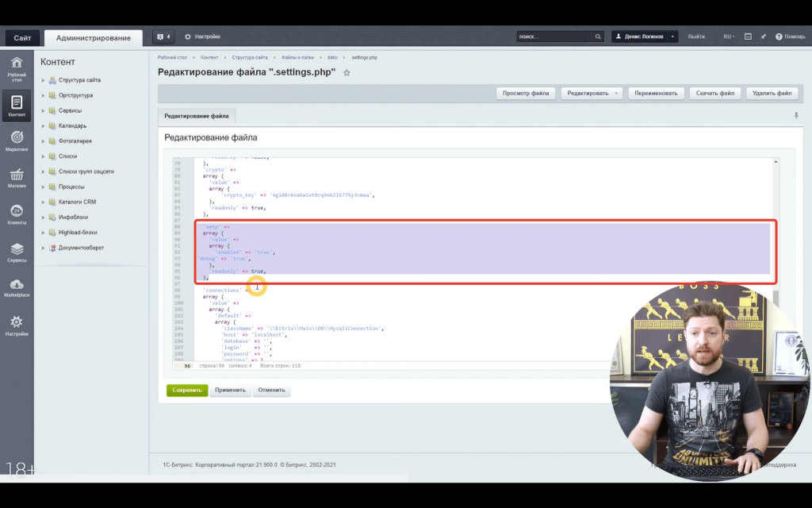
Task: Open the Редактировать dropdown arrow
Action: click(x=616, y=94)
